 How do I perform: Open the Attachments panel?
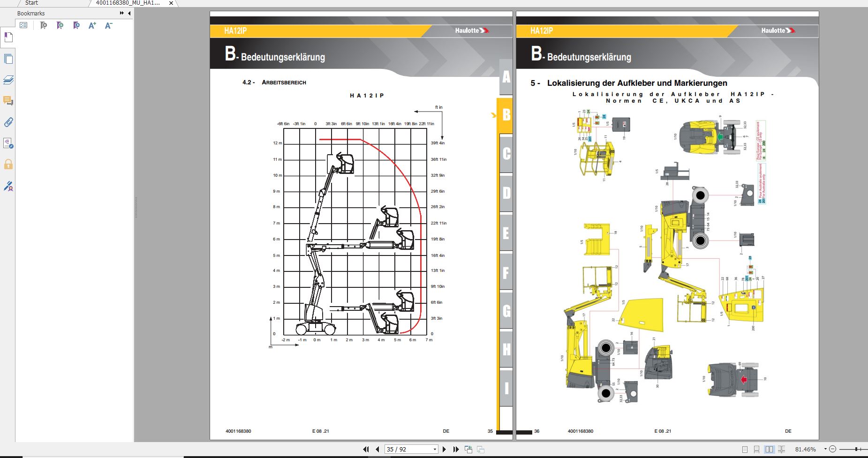8,122
